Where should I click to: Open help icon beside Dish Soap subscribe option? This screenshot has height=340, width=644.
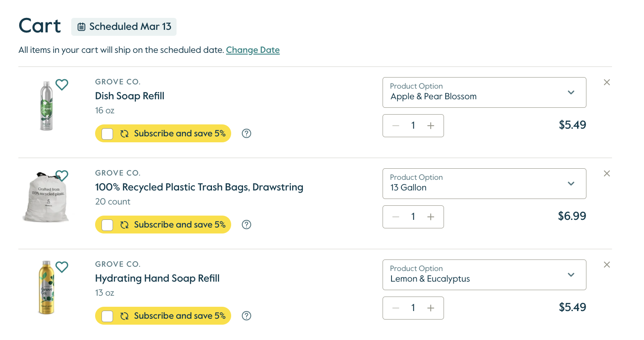(247, 133)
